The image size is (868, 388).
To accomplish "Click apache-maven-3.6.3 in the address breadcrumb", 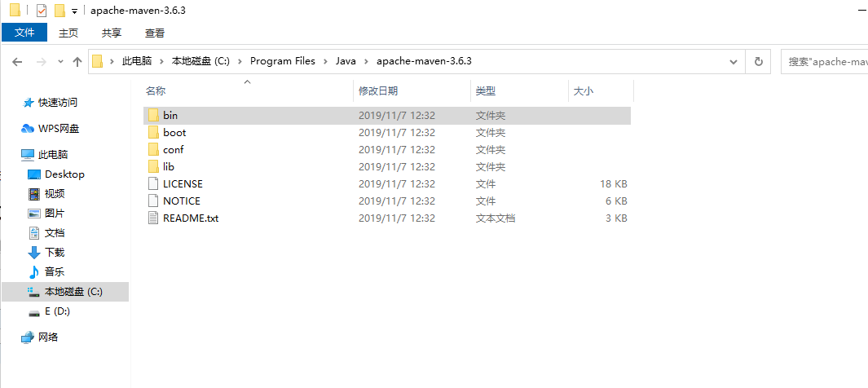I will click(424, 61).
